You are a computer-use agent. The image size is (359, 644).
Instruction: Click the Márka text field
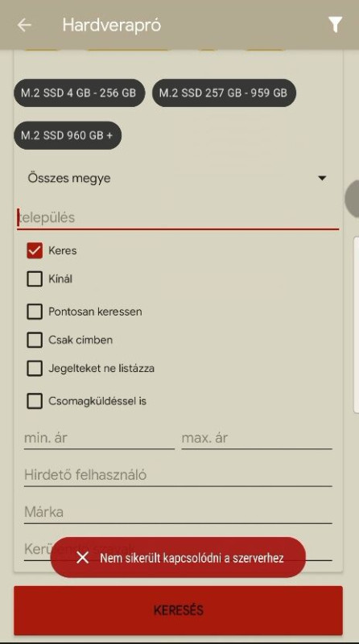coord(178,512)
